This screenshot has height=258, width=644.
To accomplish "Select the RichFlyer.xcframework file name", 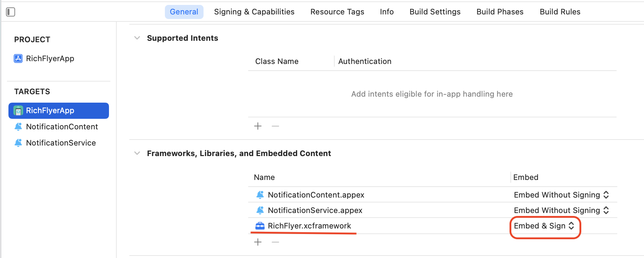I will tap(309, 226).
